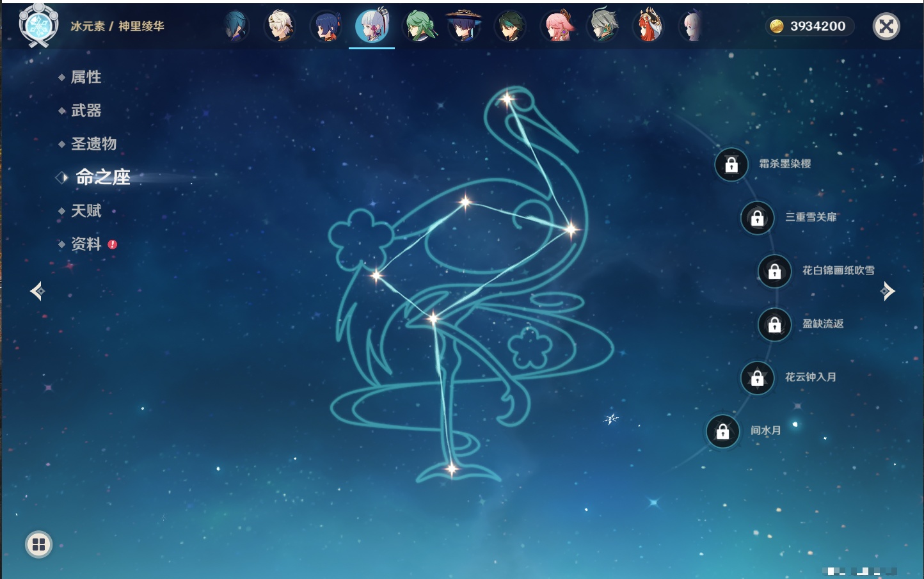Select the green-haired character avatar
The height and width of the screenshot is (579, 924).
pos(419,26)
